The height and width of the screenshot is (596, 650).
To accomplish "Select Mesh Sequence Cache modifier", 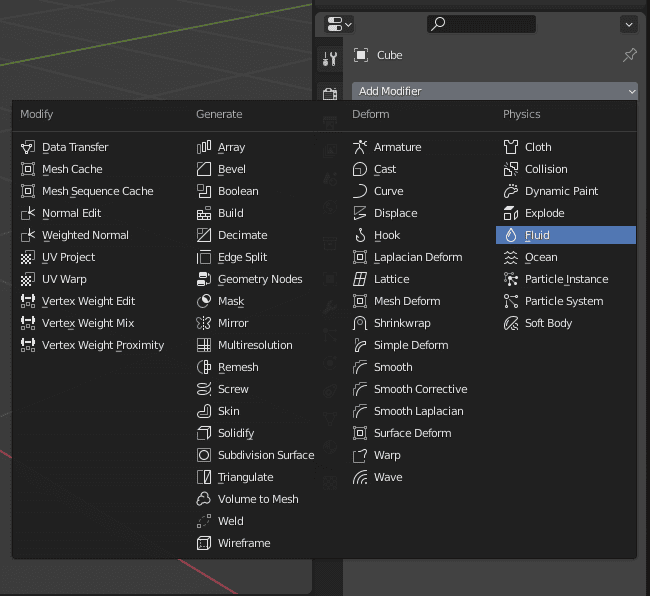I will point(87,191).
